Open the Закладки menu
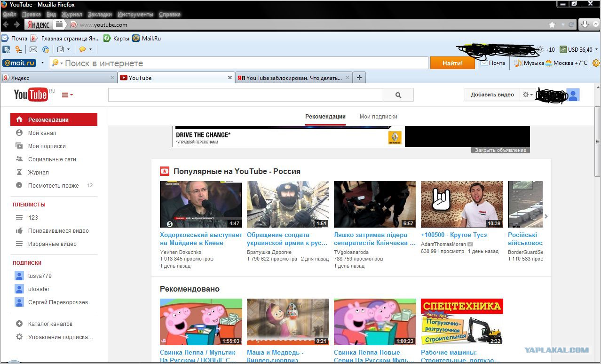 point(100,14)
